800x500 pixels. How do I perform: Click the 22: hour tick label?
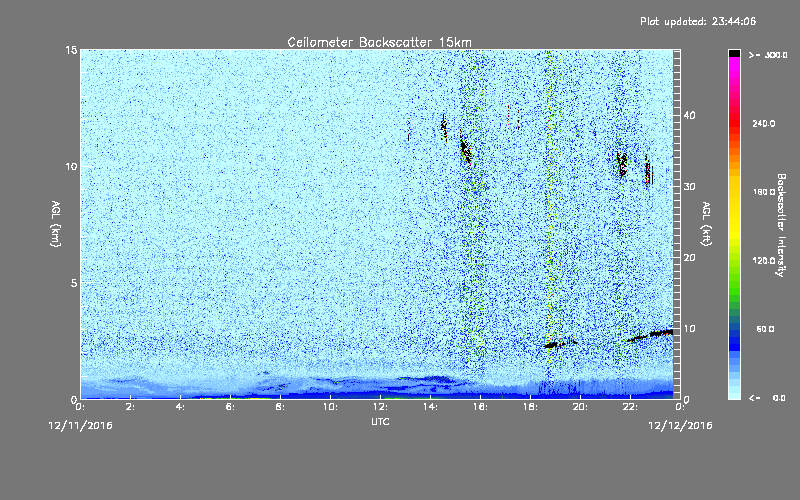click(x=630, y=407)
